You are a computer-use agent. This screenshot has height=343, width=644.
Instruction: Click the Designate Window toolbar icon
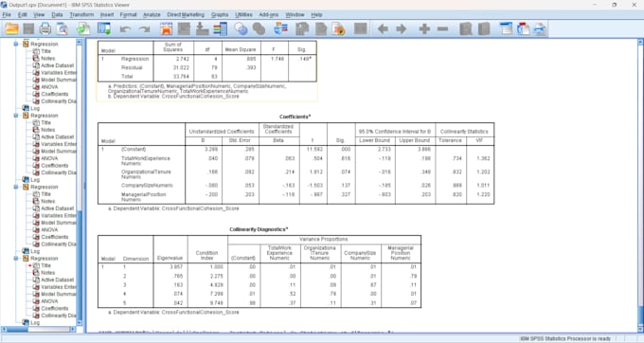pos(360,28)
